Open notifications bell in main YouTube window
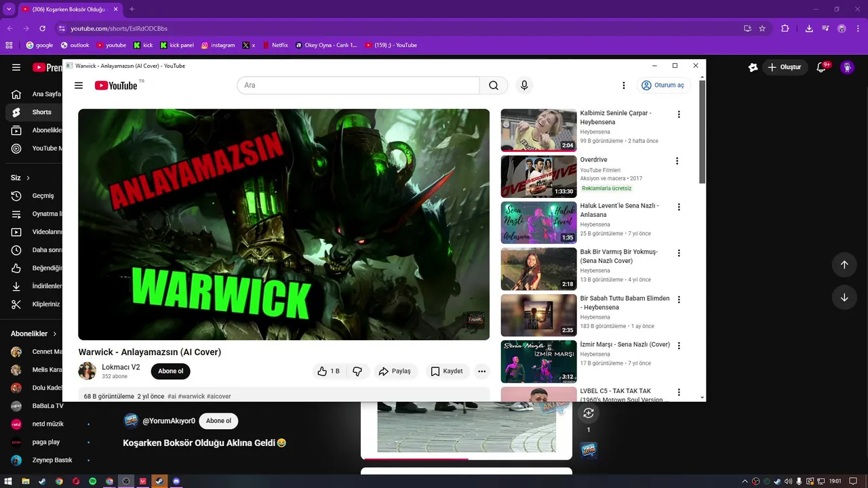The width and height of the screenshot is (868, 488). click(823, 67)
